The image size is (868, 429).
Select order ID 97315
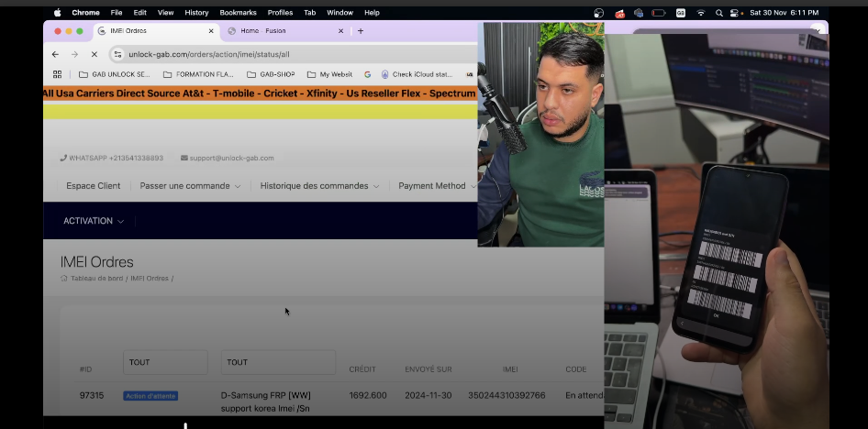92,396
